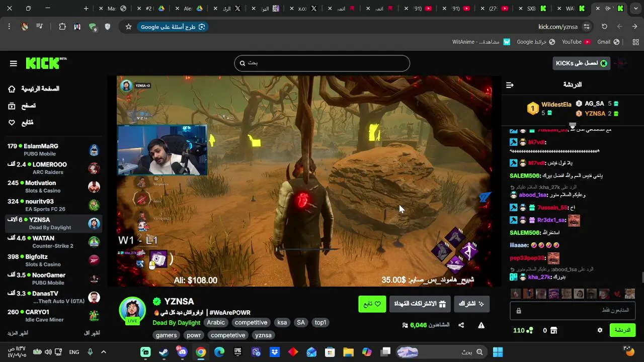Screen dimensions: 644x362
Task: Click the chat scrollbar
Action: (x=642, y=278)
